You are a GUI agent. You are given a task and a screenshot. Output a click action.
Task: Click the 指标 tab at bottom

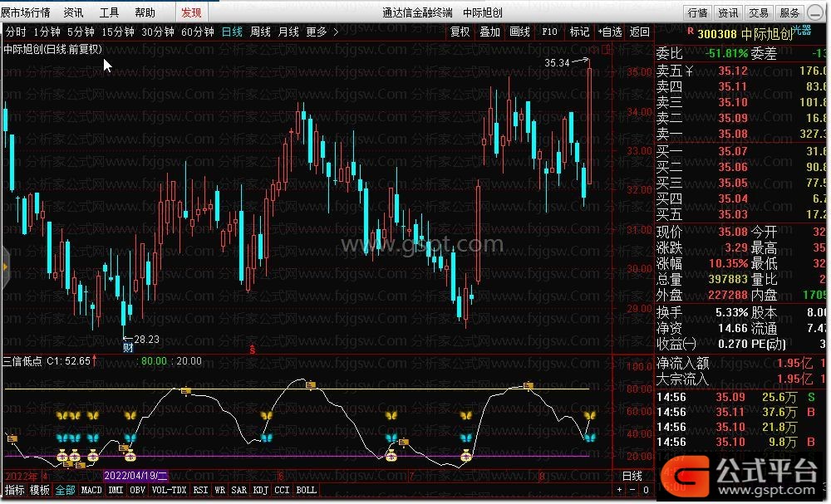[x=14, y=490]
